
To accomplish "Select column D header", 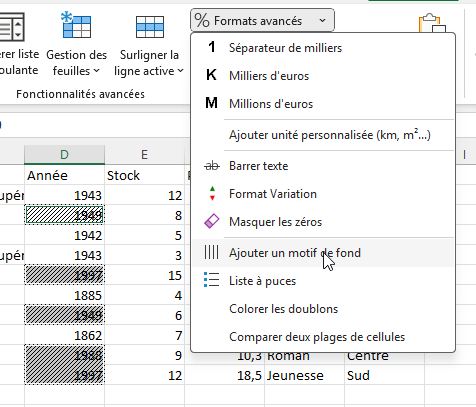I will [x=64, y=154].
